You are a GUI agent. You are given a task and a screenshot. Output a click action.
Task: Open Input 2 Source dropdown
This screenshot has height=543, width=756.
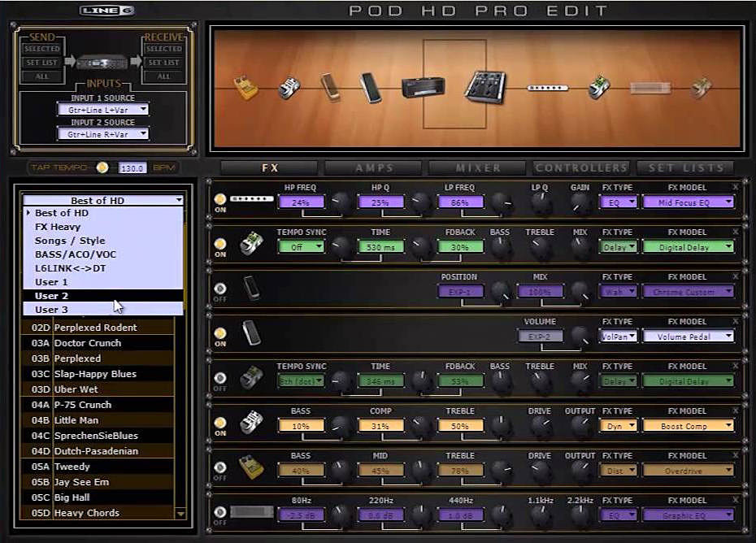[x=102, y=135]
